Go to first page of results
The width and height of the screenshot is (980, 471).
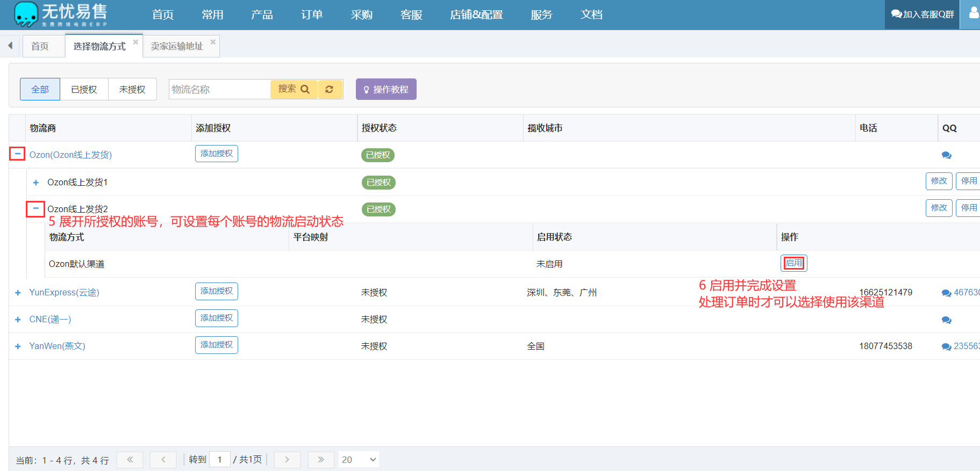click(130, 460)
